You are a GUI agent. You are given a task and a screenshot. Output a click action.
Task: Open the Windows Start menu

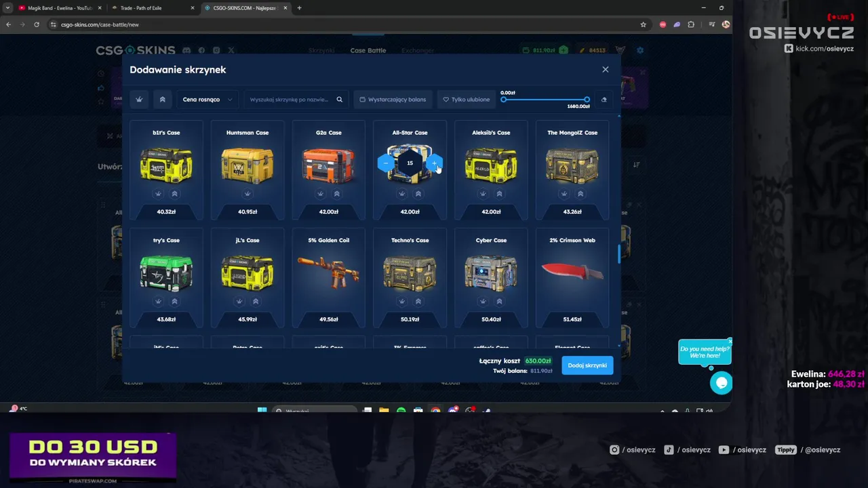[262, 411]
